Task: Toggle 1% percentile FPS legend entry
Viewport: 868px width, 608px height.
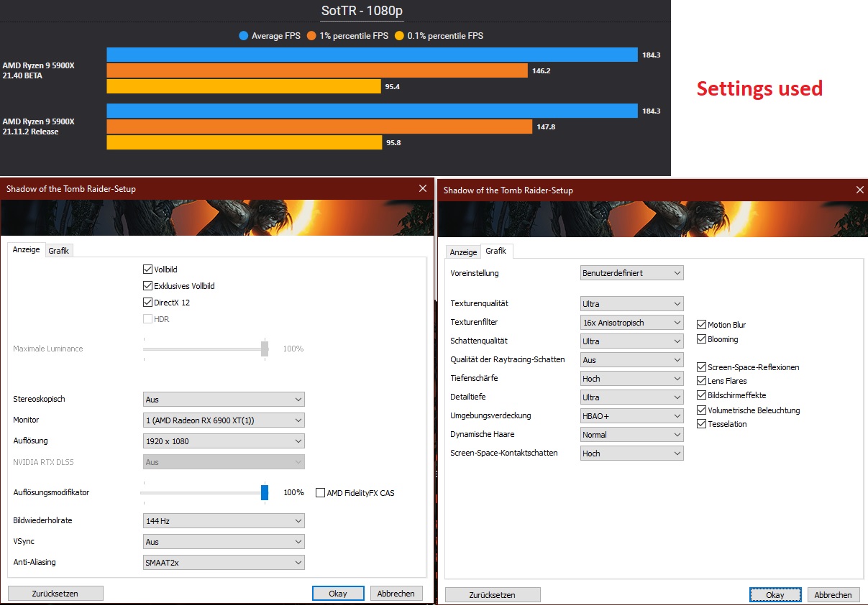Action: click(348, 35)
